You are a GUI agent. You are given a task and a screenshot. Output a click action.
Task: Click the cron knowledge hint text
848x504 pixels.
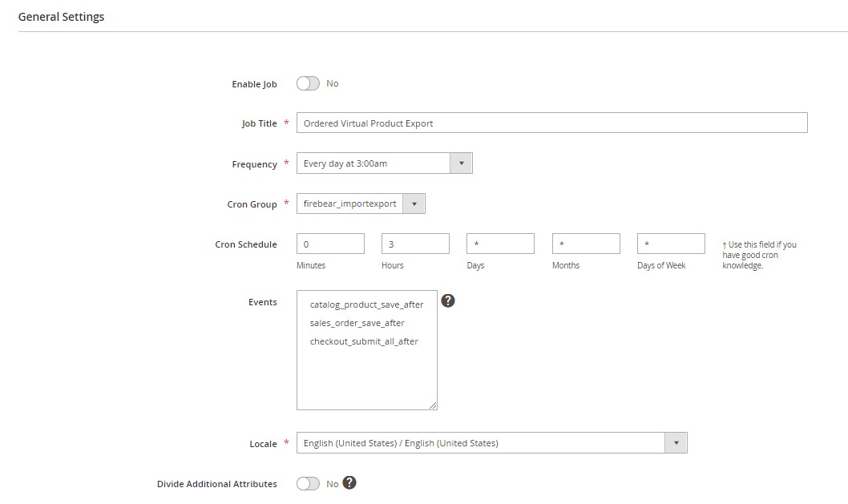click(759, 255)
